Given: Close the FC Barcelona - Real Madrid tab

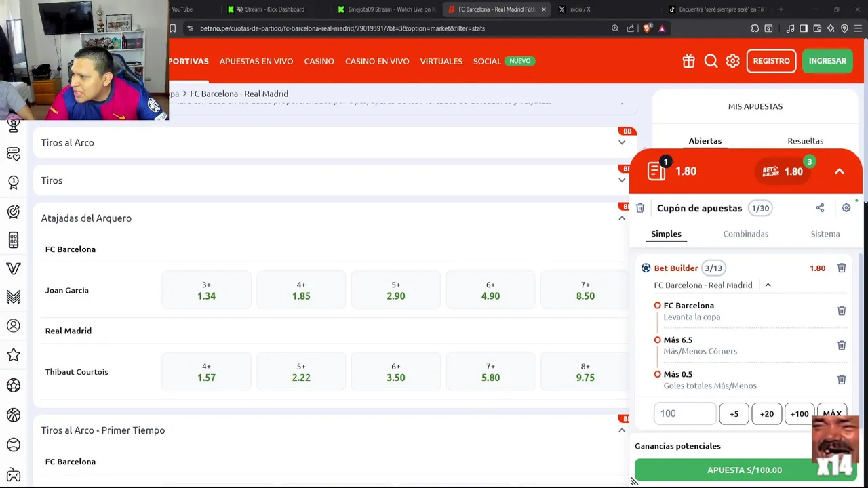Looking at the screenshot, I should pos(543,9).
